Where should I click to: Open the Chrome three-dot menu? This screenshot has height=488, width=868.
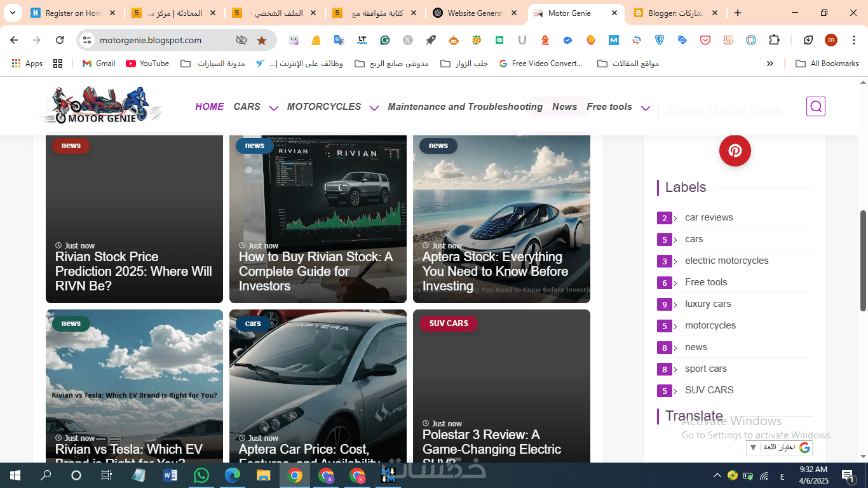853,40
